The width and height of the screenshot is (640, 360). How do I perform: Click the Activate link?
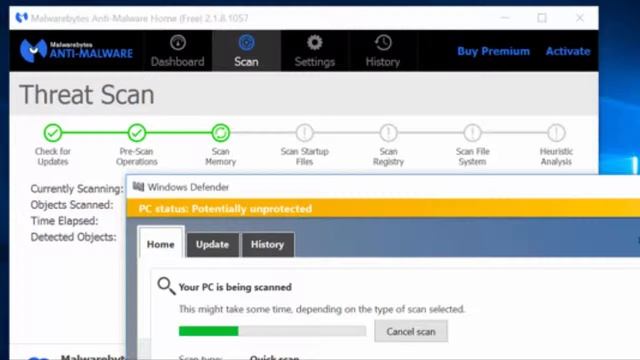tap(568, 51)
